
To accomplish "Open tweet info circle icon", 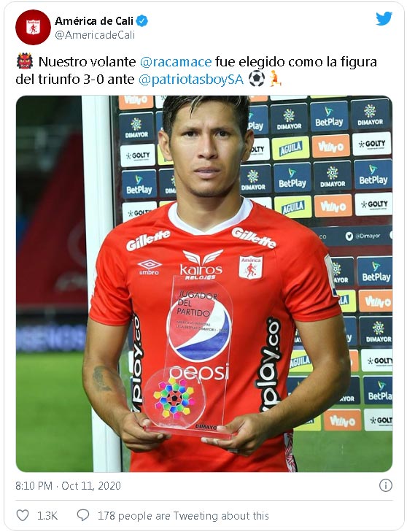I will [x=386, y=485].
